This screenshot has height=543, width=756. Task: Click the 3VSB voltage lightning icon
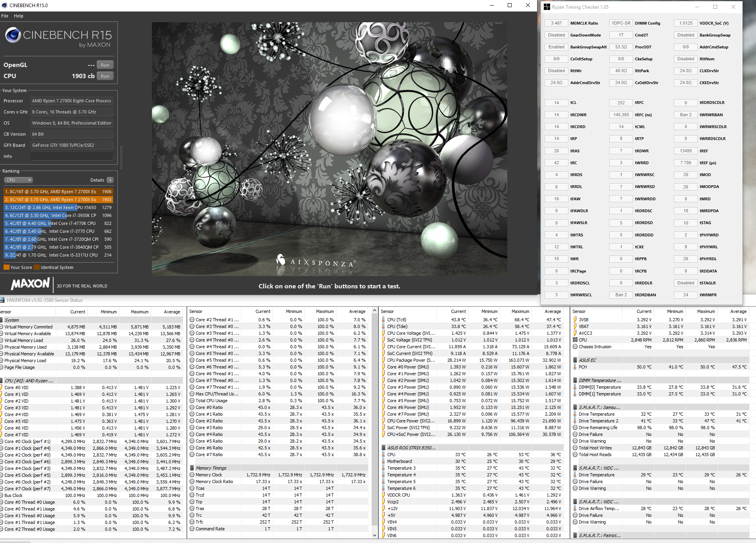pos(575,320)
